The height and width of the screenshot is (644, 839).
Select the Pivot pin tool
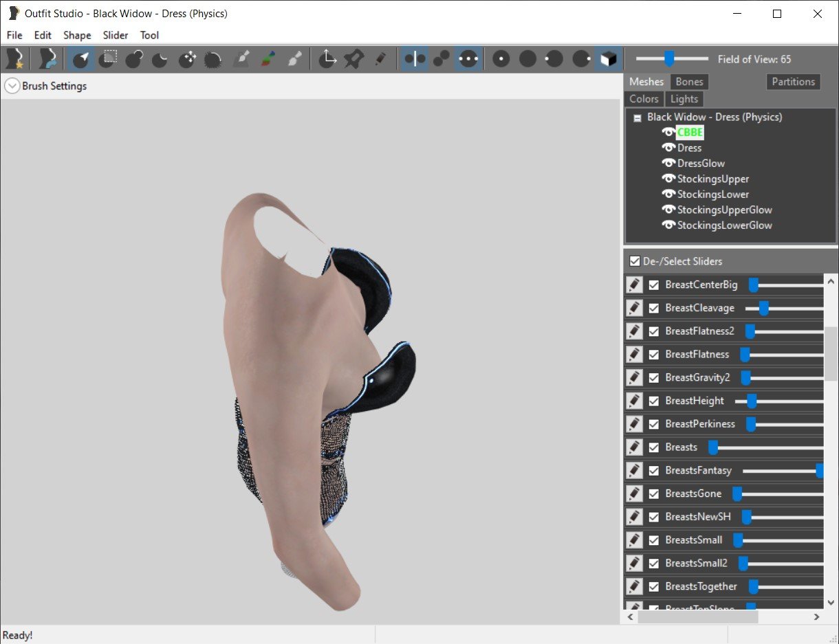coord(353,60)
